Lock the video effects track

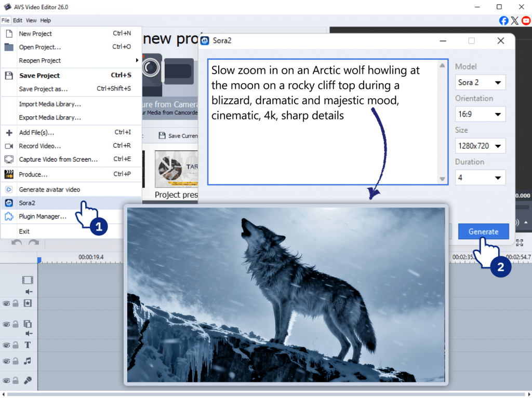(x=15, y=303)
